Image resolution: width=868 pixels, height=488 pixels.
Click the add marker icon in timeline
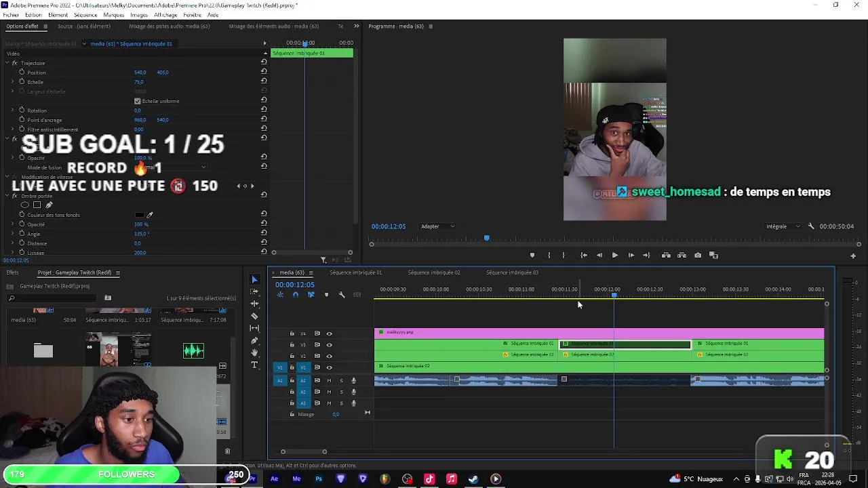[326, 295]
